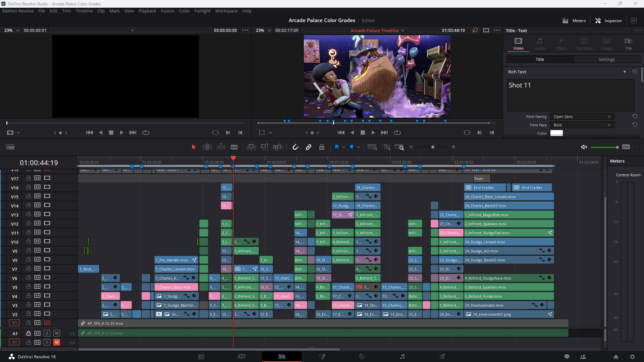Mute the upper A1 audio track
The width and height of the screenshot is (644, 362).
pos(57,334)
